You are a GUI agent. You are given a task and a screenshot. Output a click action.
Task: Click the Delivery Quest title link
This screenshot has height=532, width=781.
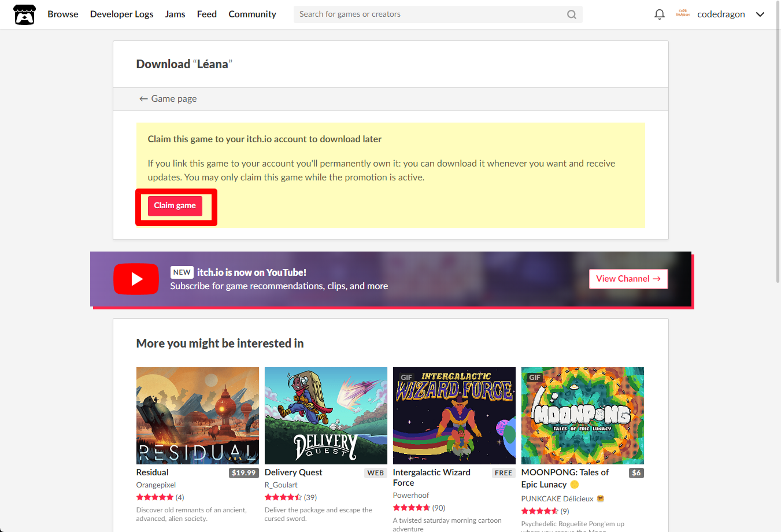pyautogui.click(x=294, y=472)
